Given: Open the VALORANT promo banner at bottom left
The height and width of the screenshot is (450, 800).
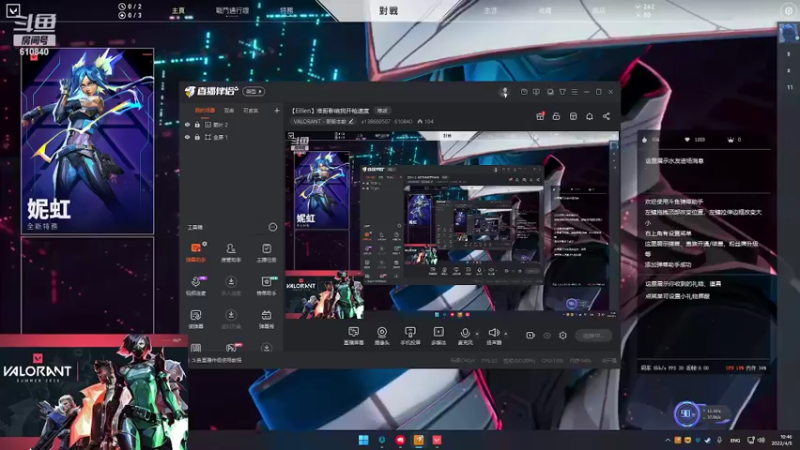Looking at the screenshot, I should point(94,392).
